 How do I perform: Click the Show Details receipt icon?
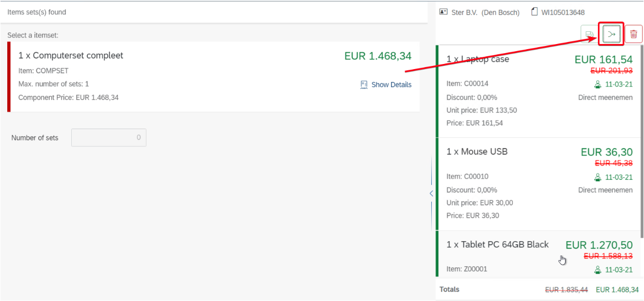click(x=364, y=85)
